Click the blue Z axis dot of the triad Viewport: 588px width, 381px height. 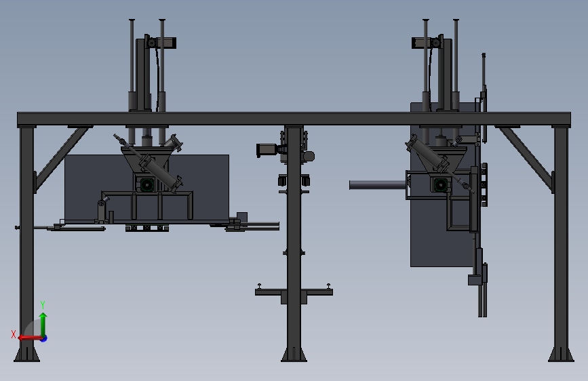[x=44, y=338]
